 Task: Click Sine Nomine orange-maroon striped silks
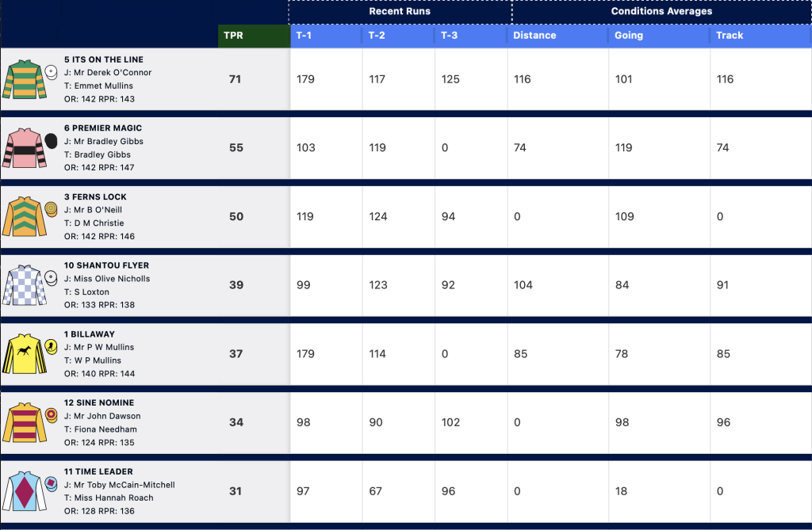pyautogui.click(x=25, y=422)
